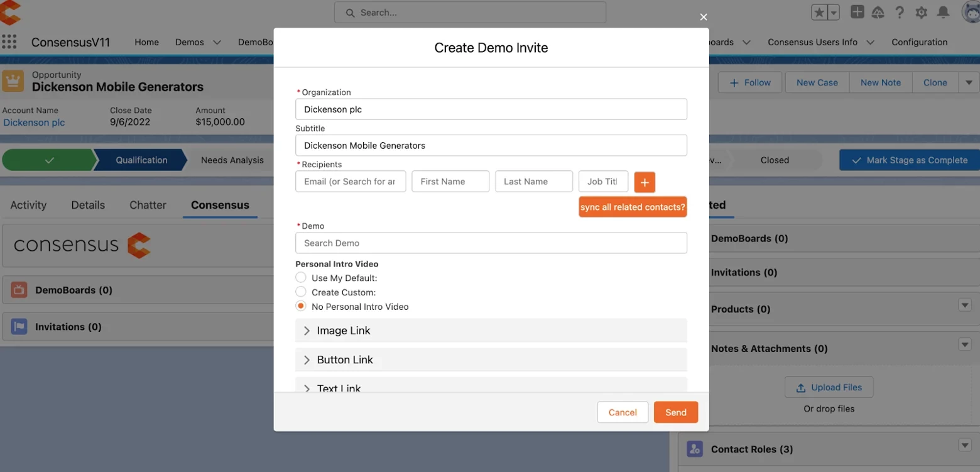Click Mark Stage as Complete button
This screenshot has height=472, width=980.
click(x=910, y=160)
